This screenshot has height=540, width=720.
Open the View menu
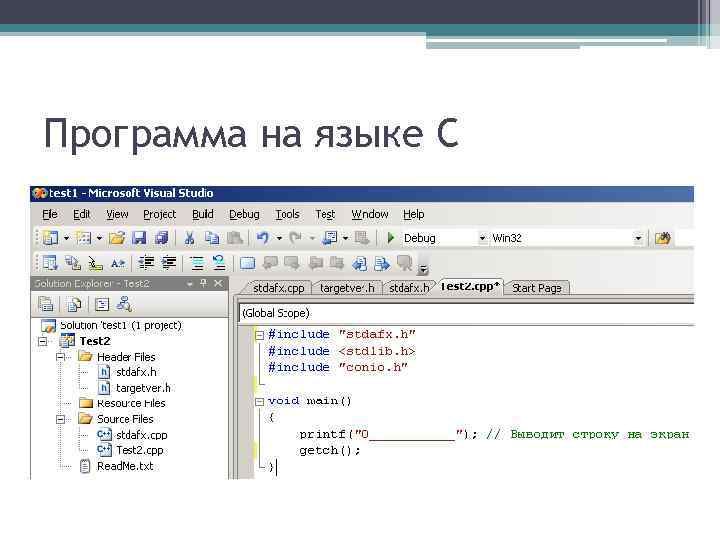click(117, 214)
